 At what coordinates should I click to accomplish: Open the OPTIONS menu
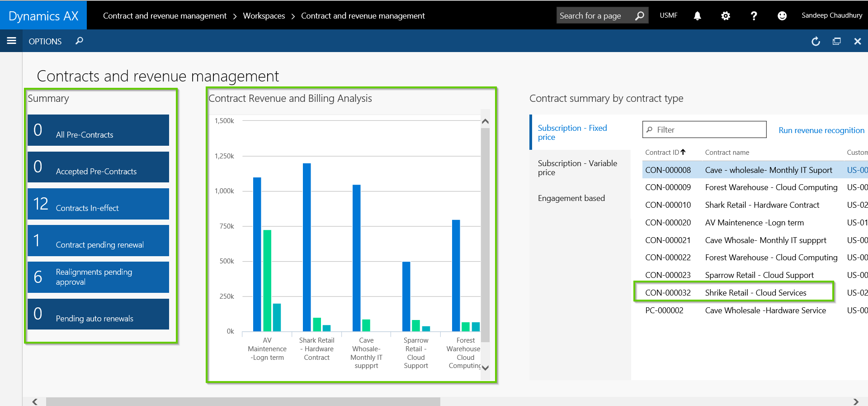(x=45, y=42)
